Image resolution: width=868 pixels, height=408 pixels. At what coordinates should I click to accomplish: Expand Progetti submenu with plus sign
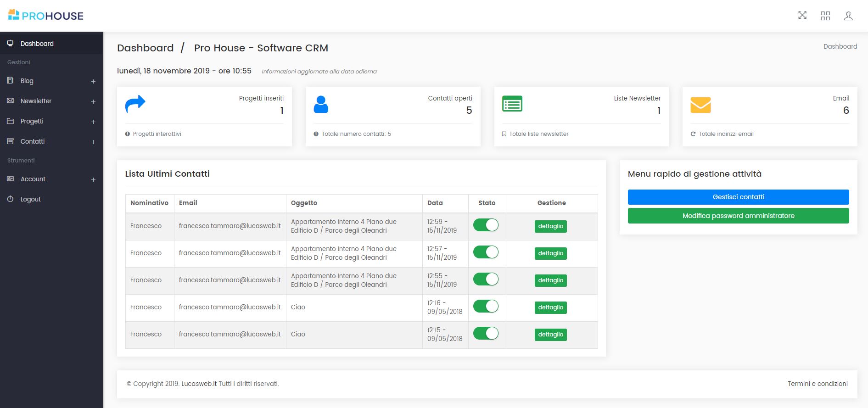pos(93,122)
